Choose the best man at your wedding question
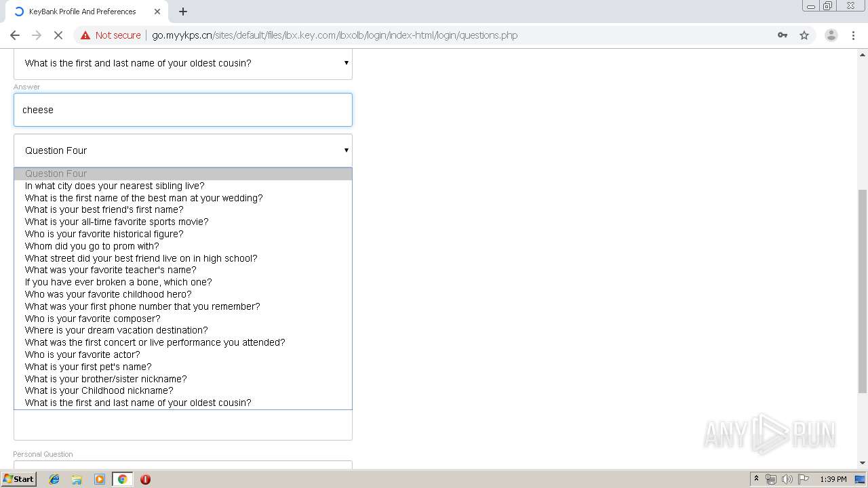 [x=183, y=198]
